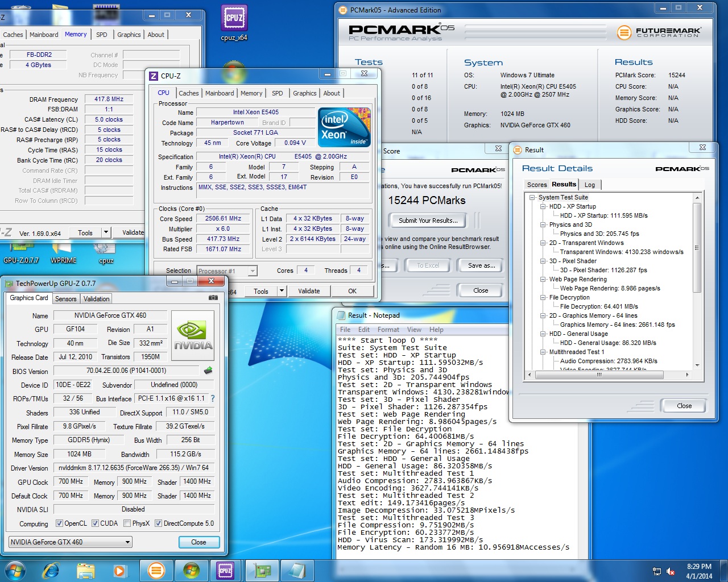728x582 pixels.
Task: Click Validate in the front CPU-Z window
Action: 309,291
